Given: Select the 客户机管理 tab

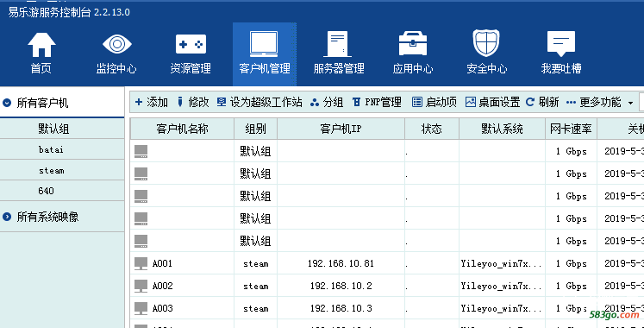Looking at the screenshot, I should click(265, 54).
